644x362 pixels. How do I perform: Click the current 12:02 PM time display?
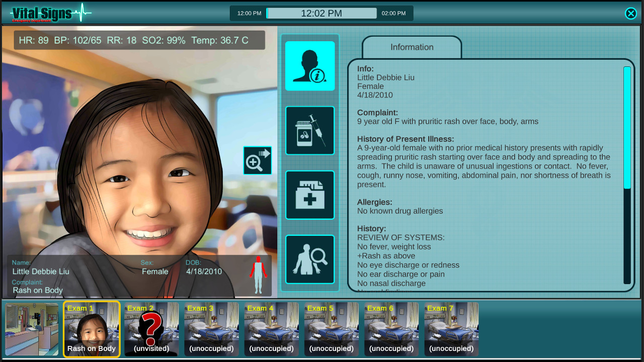coord(321,13)
